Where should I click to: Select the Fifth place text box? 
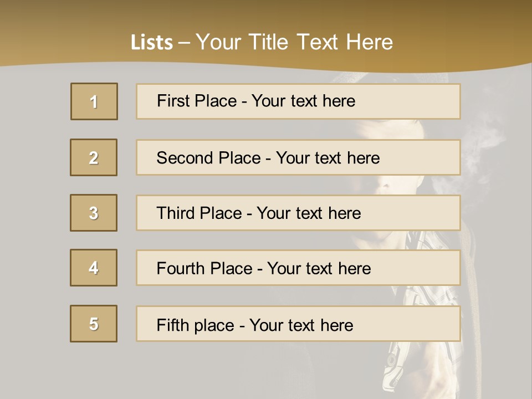point(298,324)
